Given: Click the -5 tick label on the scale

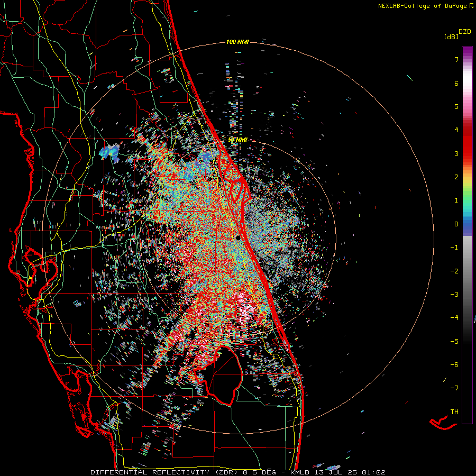Looking at the screenshot, I should click(x=454, y=342).
